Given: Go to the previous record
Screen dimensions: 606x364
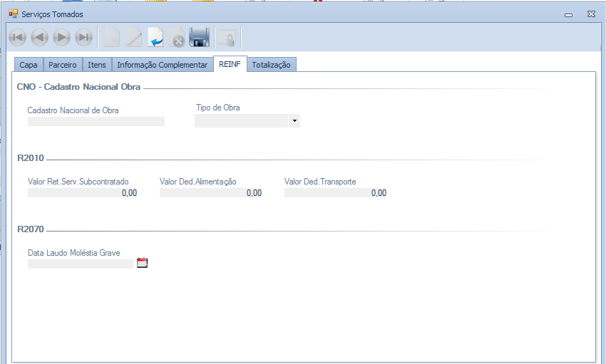Looking at the screenshot, I should pos(39,38).
